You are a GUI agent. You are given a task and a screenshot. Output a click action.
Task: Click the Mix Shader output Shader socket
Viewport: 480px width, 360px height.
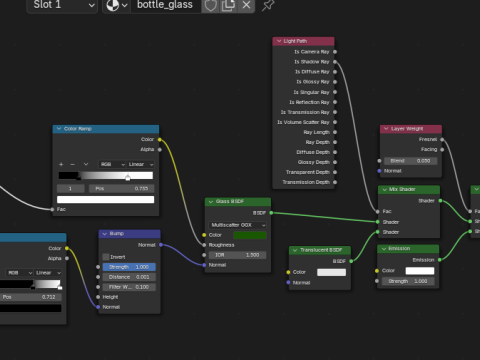coord(440,201)
